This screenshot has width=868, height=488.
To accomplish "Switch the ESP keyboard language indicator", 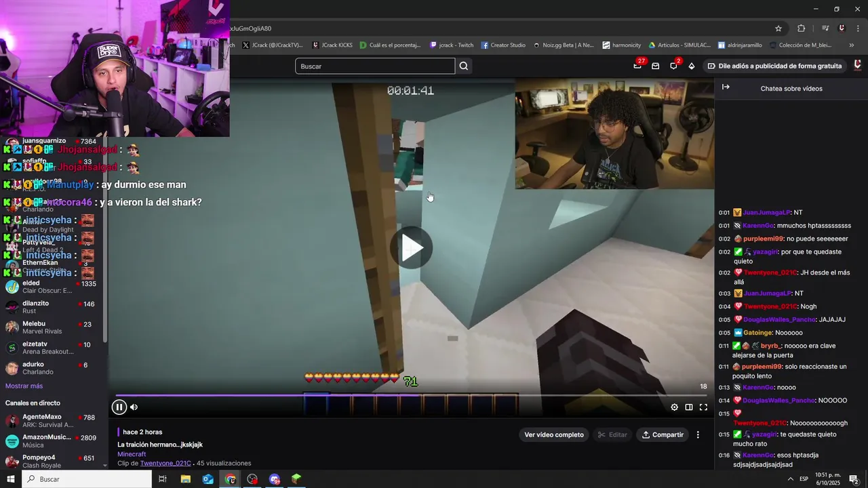I will [x=804, y=479].
